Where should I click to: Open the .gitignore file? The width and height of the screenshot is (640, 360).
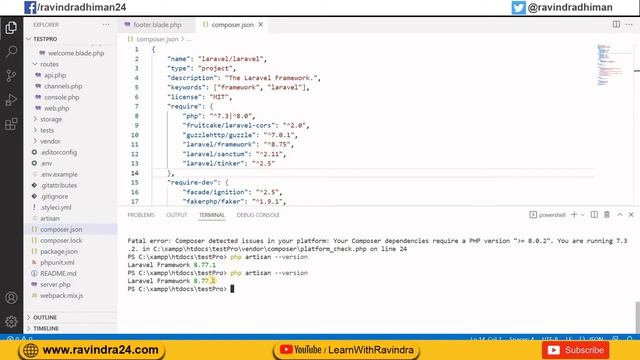pyautogui.click(x=70, y=196)
